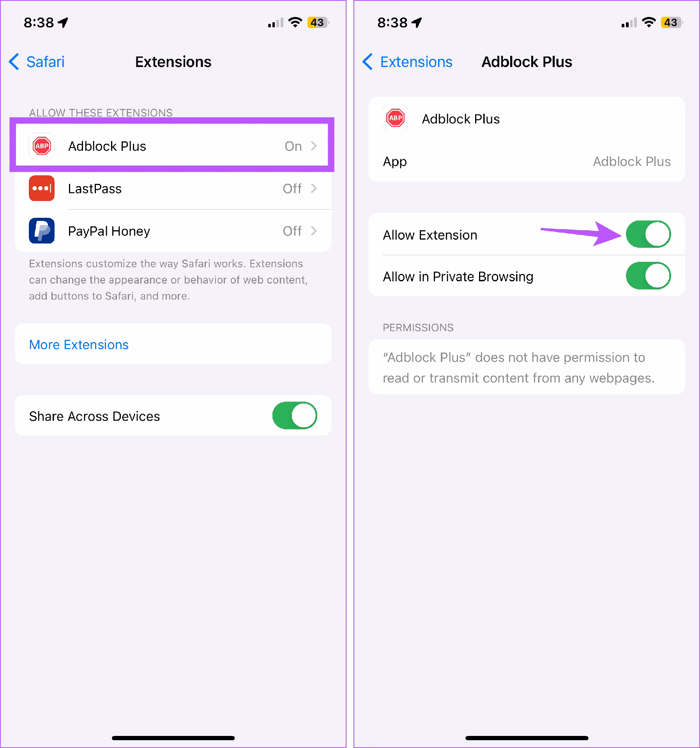Tap the back arrow next to Safari

[x=14, y=62]
